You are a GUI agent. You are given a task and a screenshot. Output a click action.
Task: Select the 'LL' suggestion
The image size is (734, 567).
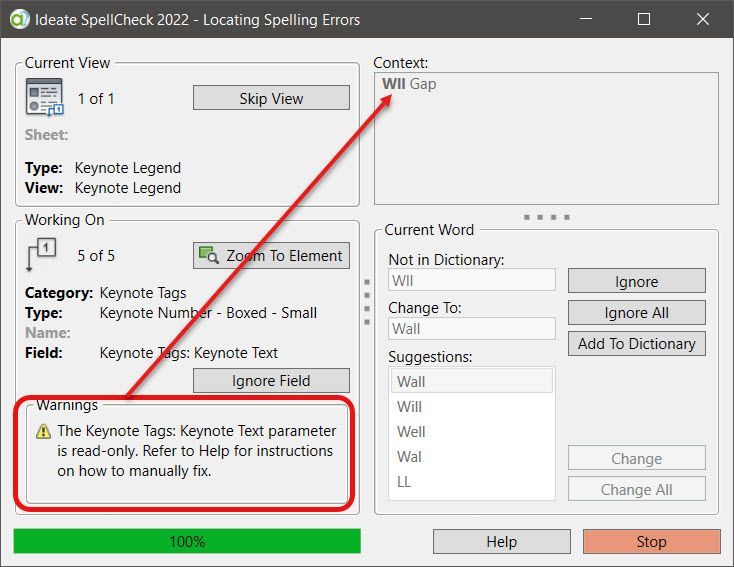(472, 481)
